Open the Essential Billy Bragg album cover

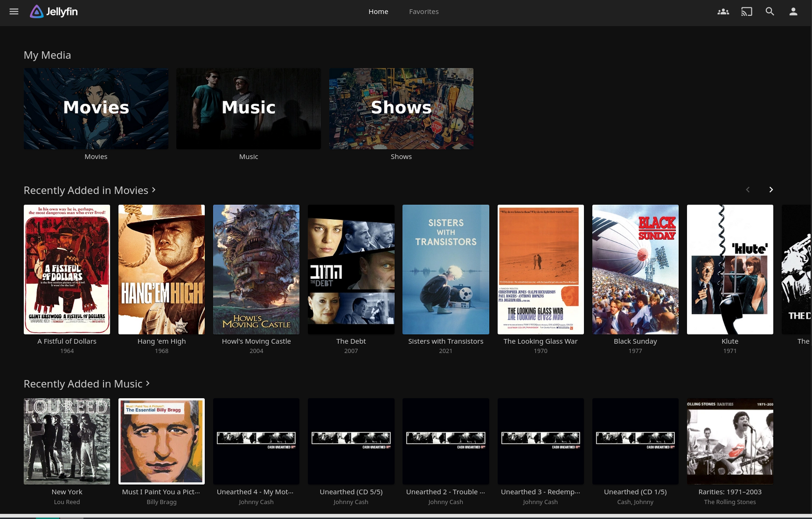coord(161,441)
